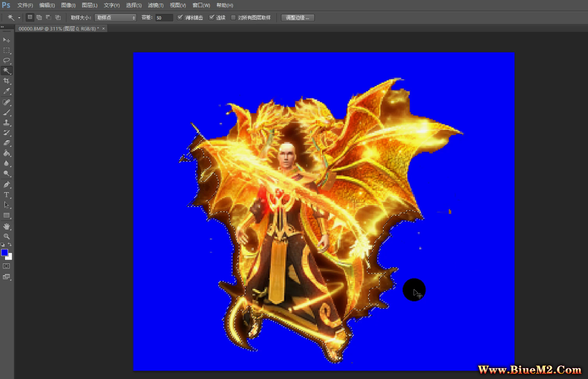This screenshot has width=588, height=379.
Task: Select the Eraser tool
Action: point(6,143)
